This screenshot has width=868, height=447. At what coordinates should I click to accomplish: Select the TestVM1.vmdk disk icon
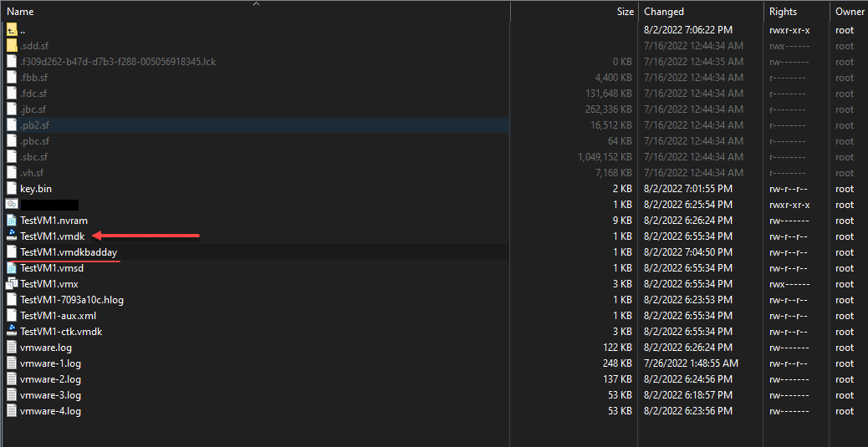(12, 236)
